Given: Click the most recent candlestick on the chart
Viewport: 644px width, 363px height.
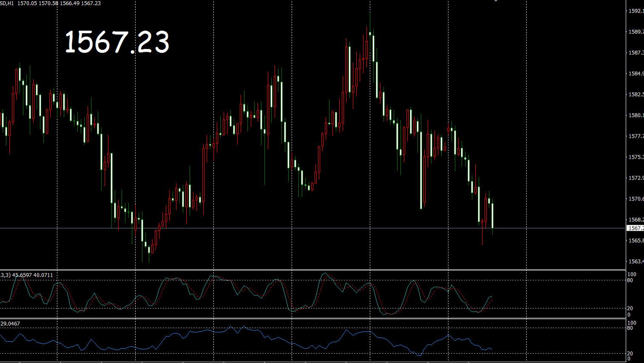Looking at the screenshot, I should coord(493,216).
